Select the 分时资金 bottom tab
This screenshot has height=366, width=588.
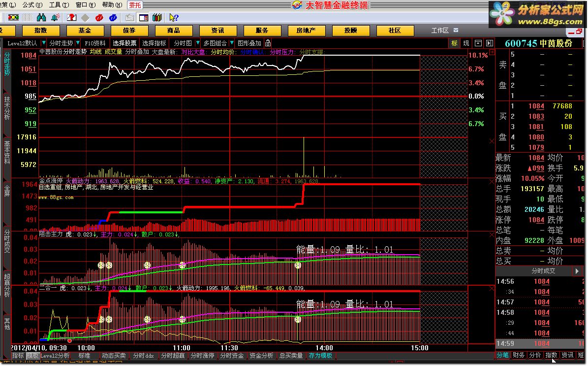pos(232,355)
